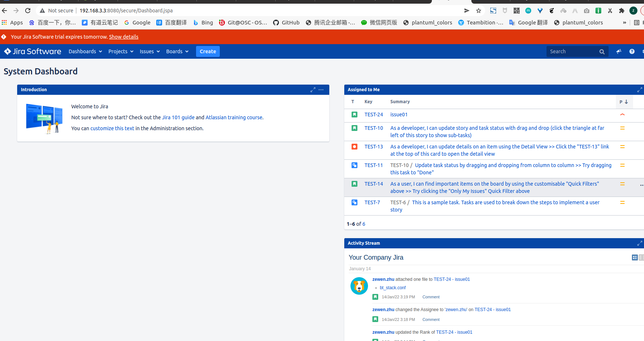
Task: Open the Projects dropdown menu
Action: [x=121, y=51]
